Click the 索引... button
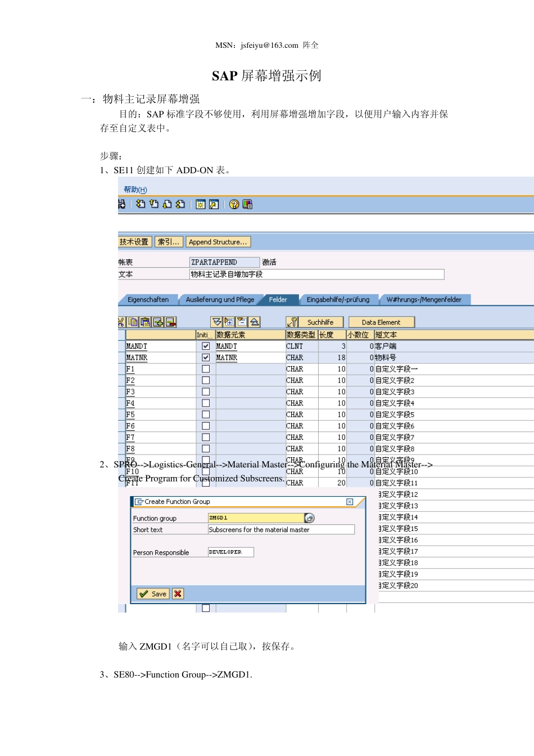This screenshot has width=534, height=756. point(169,242)
